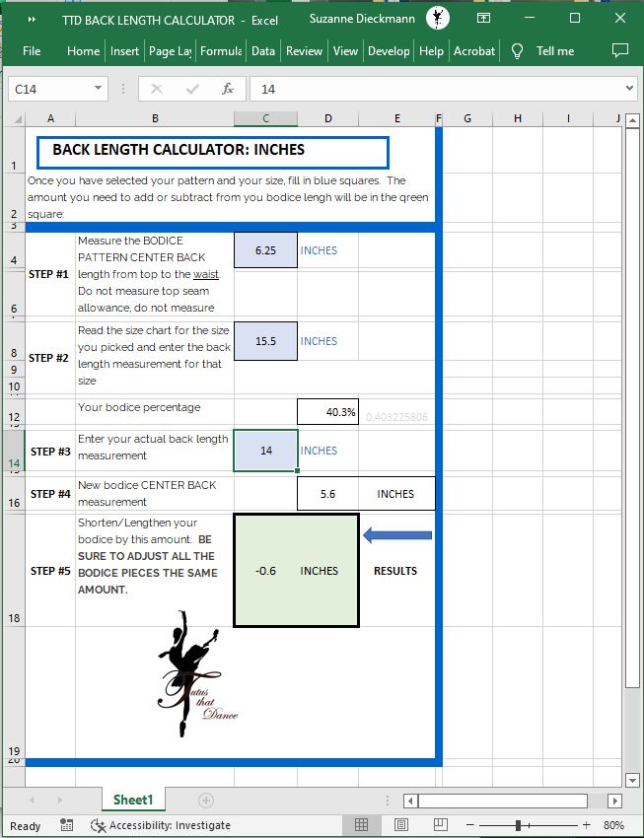Select the green results cell showing -0.6
This screenshot has width=644, height=838.
click(x=296, y=570)
